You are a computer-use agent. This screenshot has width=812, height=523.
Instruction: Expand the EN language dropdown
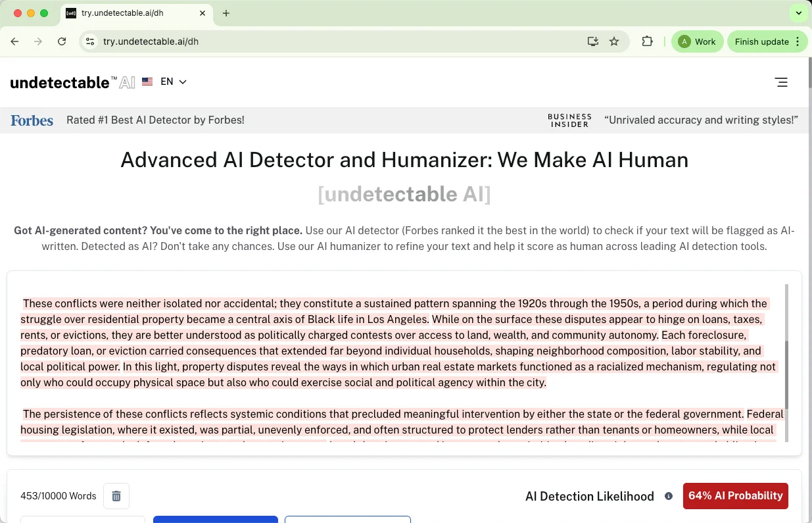tap(174, 82)
